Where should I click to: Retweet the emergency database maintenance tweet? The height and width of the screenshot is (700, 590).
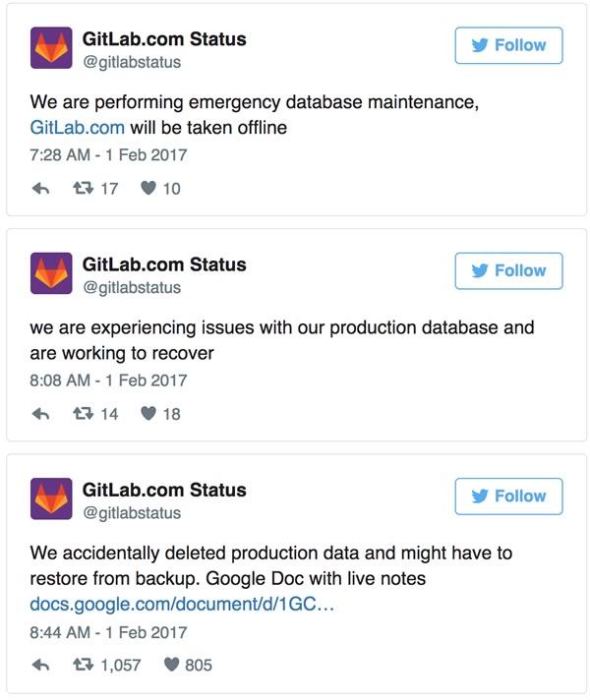[84, 189]
